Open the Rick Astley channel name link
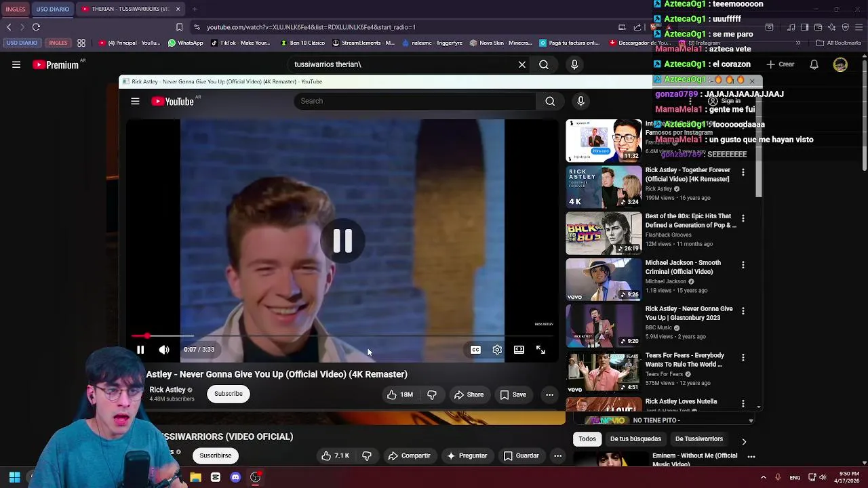This screenshot has width=868, height=488. pos(167,390)
